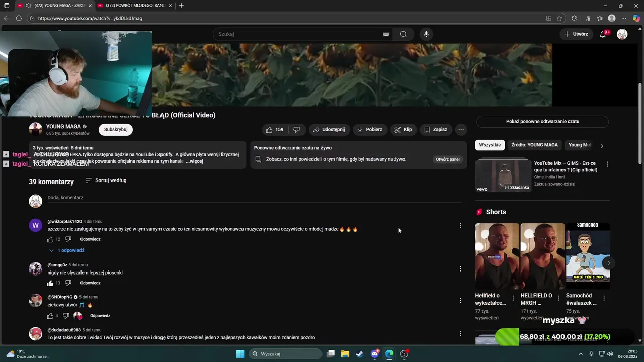Click the YouTube search field Szukaj

tap(299, 34)
